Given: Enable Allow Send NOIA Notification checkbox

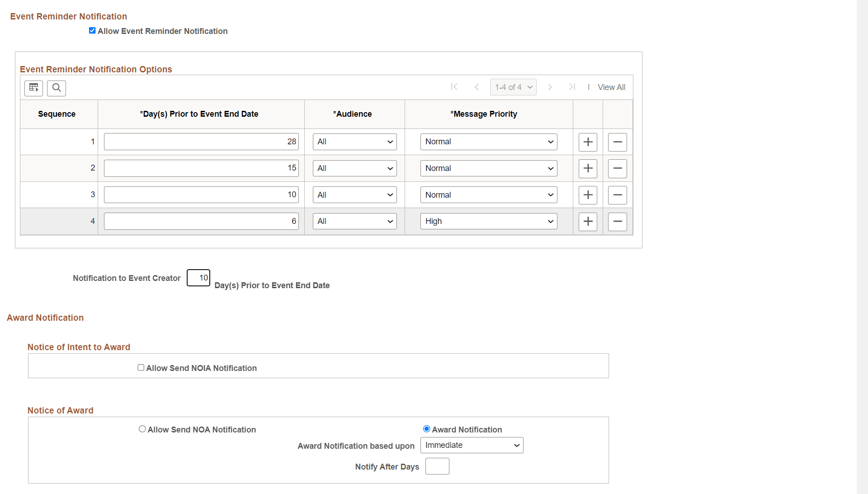Looking at the screenshot, I should (x=141, y=368).
